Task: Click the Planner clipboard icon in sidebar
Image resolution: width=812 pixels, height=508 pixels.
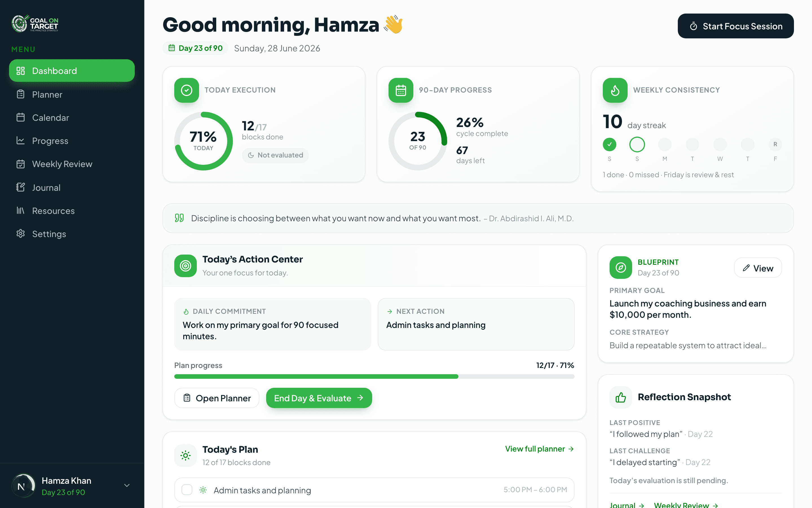Action: (x=21, y=94)
